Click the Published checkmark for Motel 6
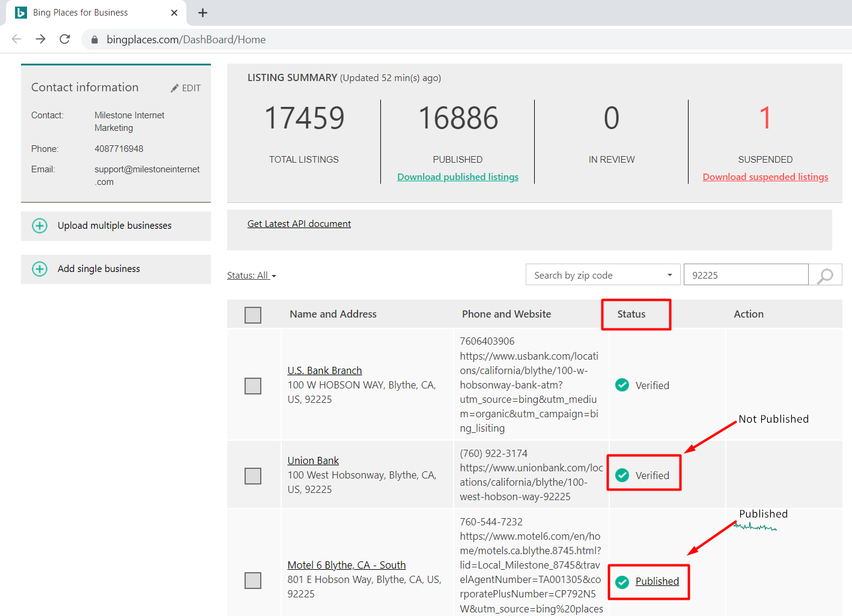 point(622,582)
